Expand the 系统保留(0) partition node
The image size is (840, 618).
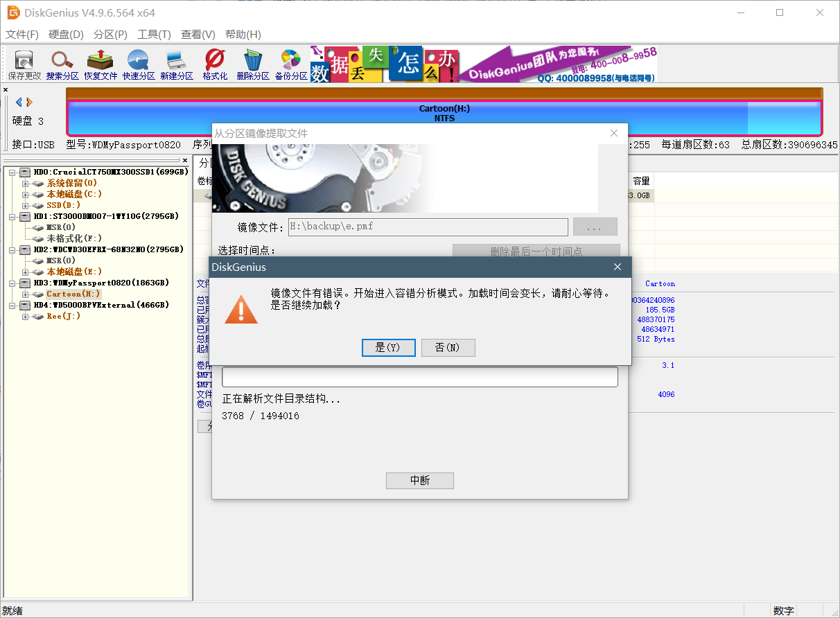click(x=26, y=183)
